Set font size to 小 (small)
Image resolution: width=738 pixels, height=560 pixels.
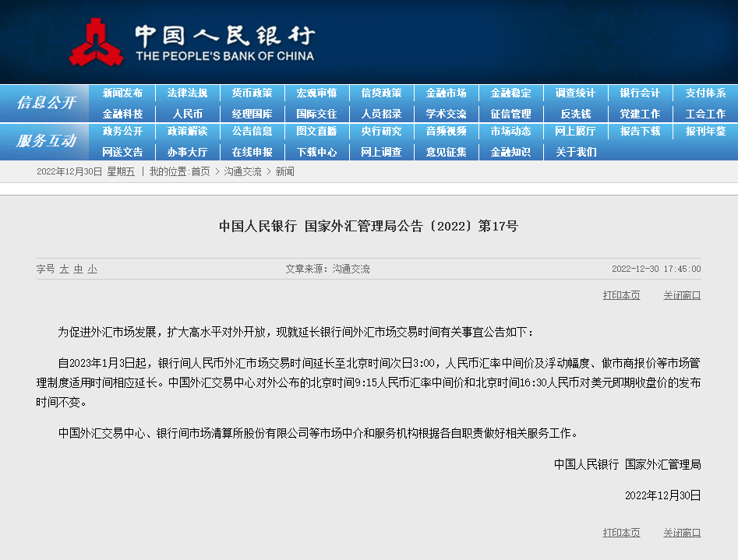(93, 269)
